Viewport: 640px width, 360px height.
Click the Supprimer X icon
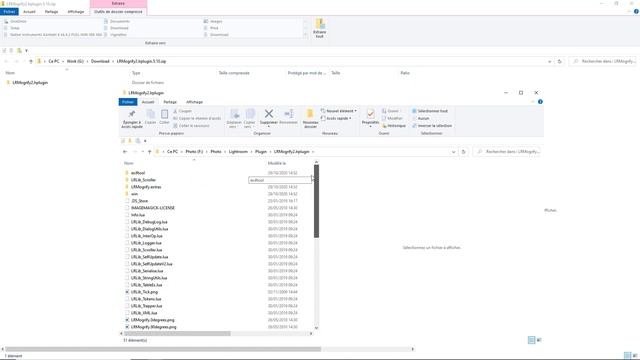click(x=269, y=117)
